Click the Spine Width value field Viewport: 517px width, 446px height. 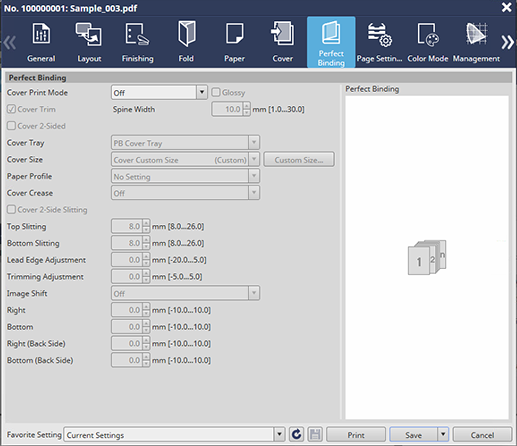(x=227, y=109)
